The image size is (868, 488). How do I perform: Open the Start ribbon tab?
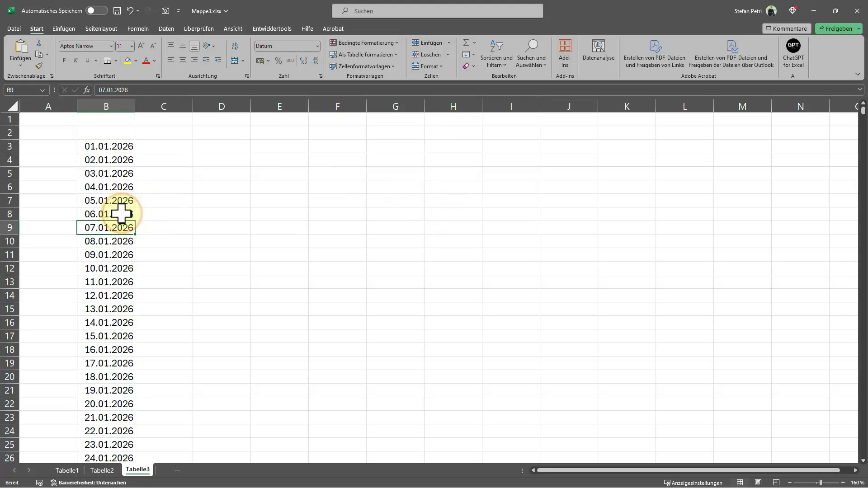click(x=36, y=28)
